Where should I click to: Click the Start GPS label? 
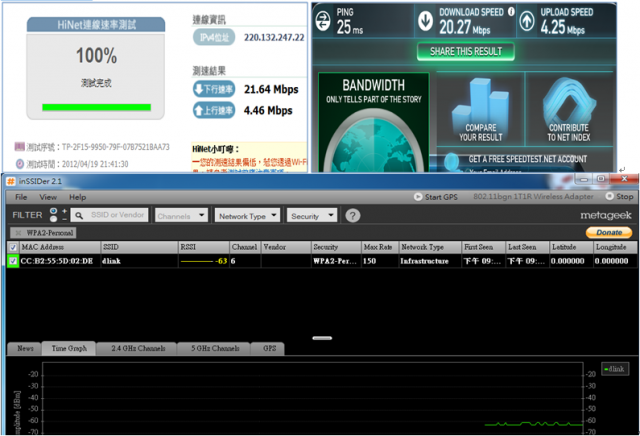pos(441,197)
